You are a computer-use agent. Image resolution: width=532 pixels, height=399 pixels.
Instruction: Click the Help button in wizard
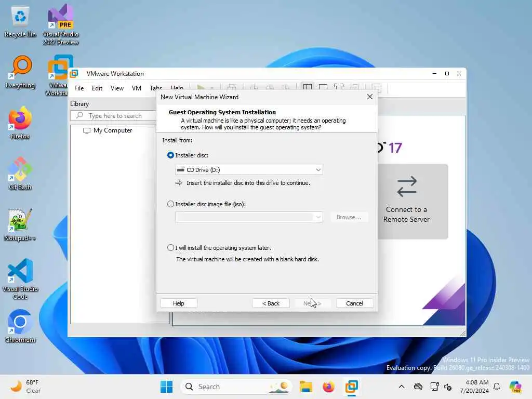(179, 303)
